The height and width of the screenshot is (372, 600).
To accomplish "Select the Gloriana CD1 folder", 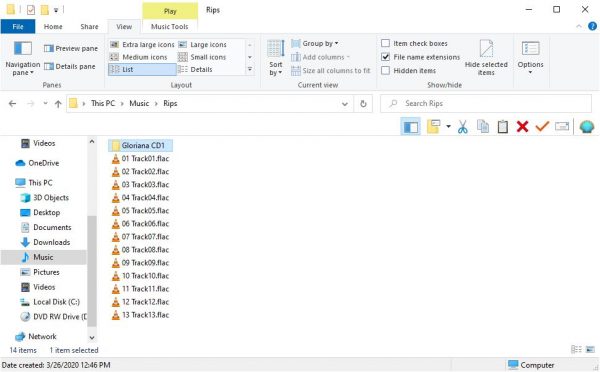I will 140,145.
